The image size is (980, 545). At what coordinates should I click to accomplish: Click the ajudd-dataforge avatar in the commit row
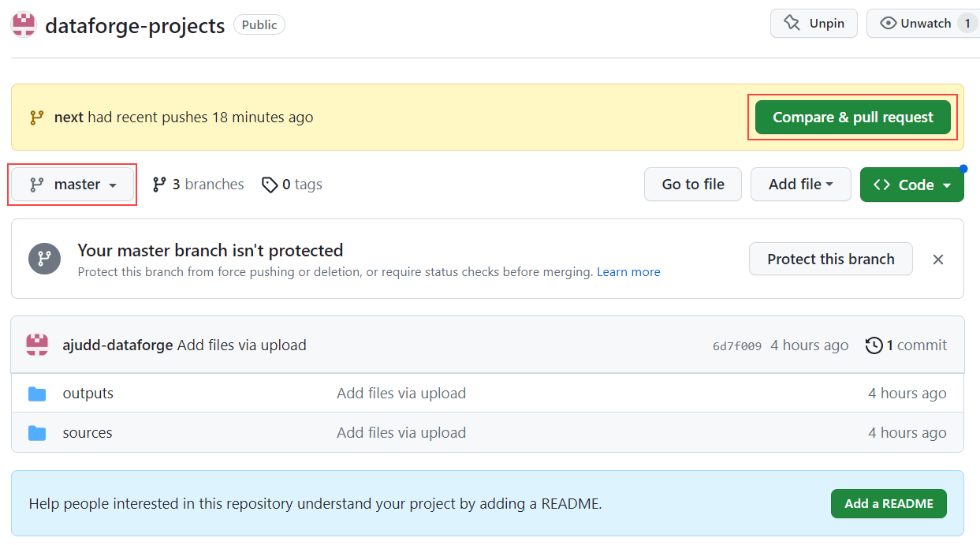(37, 345)
